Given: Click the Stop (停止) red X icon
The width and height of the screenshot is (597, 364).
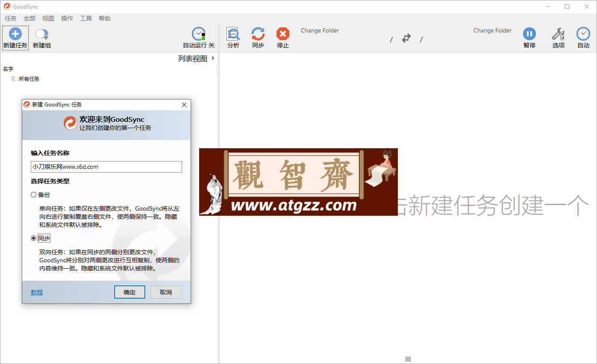Looking at the screenshot, I should pyautogui.click(x=283, y=34).
